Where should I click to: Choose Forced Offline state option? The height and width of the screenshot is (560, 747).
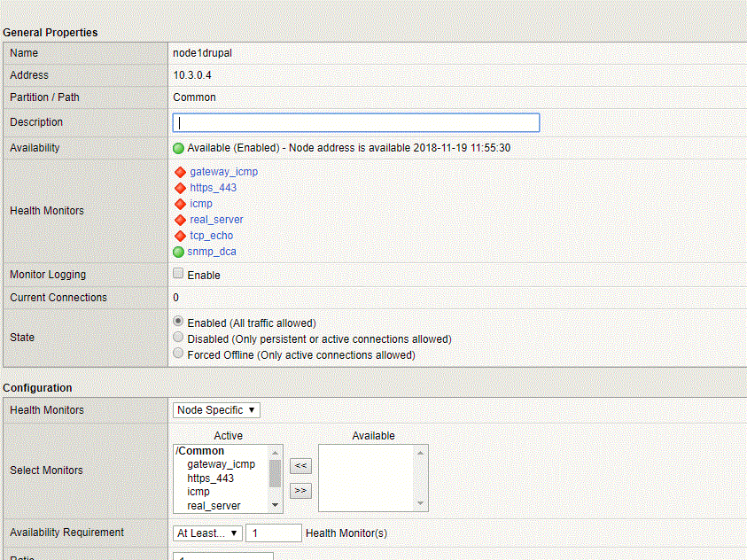click(x=179, y=354)
